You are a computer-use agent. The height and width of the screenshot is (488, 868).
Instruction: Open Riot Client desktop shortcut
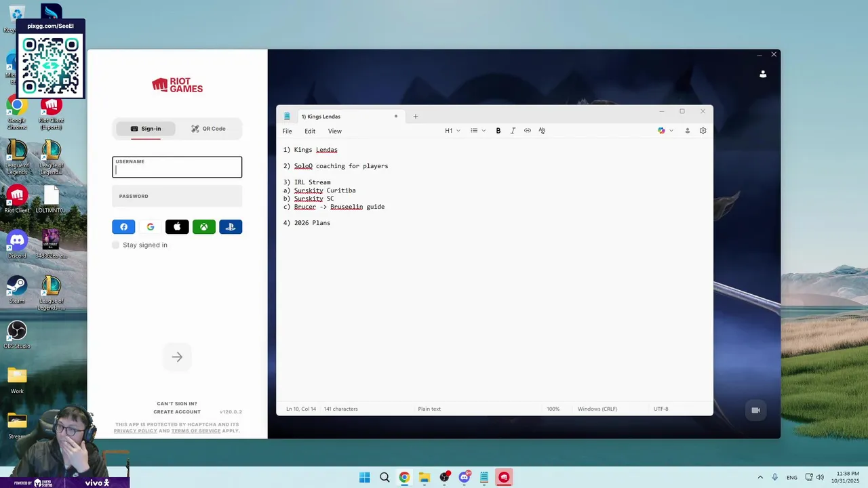17,199
